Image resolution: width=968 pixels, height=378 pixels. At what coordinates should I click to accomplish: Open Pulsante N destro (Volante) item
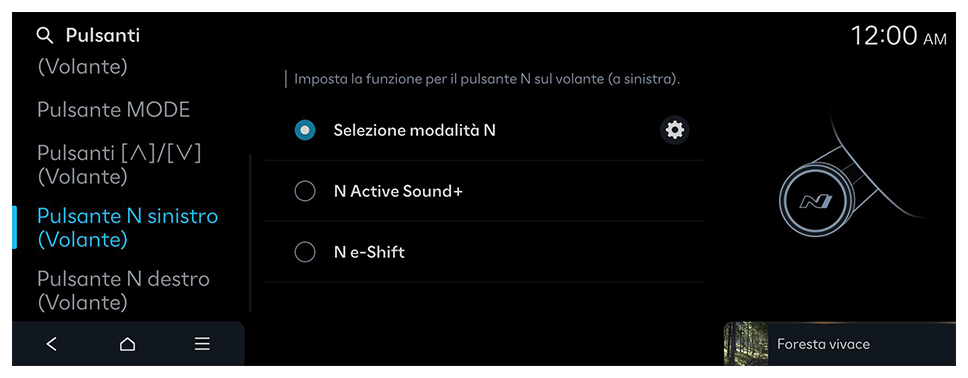123,290
